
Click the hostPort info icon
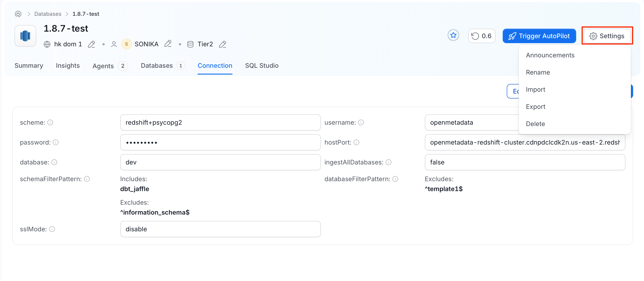357,142
